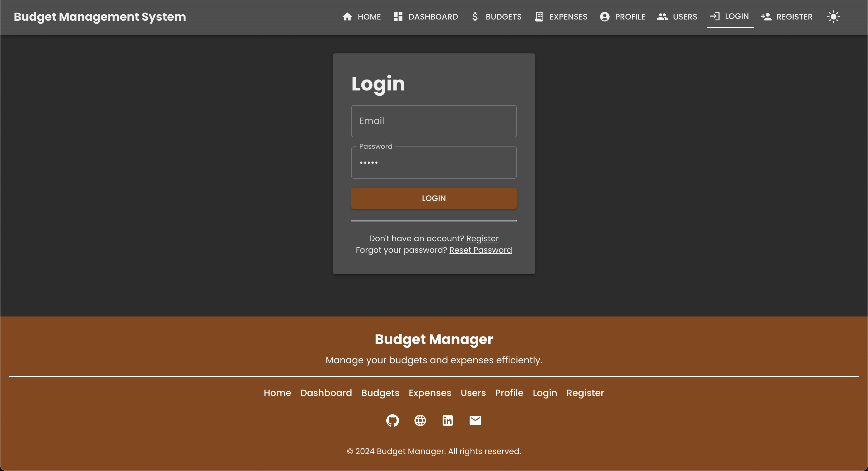Viewport: 868px width, 471px height.
Task: Open the Users footer link
Action: coord(473,393)
